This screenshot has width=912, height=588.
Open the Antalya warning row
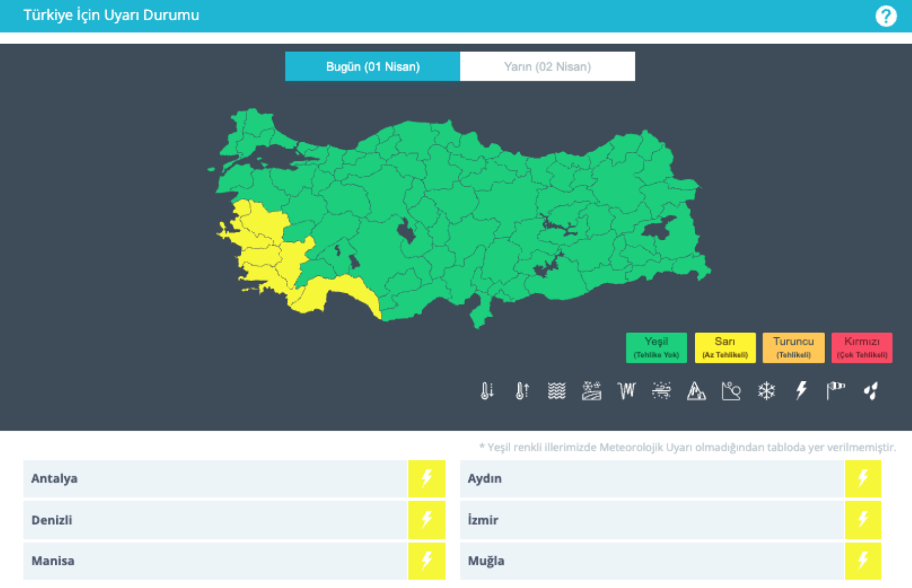tap(215, 479)
